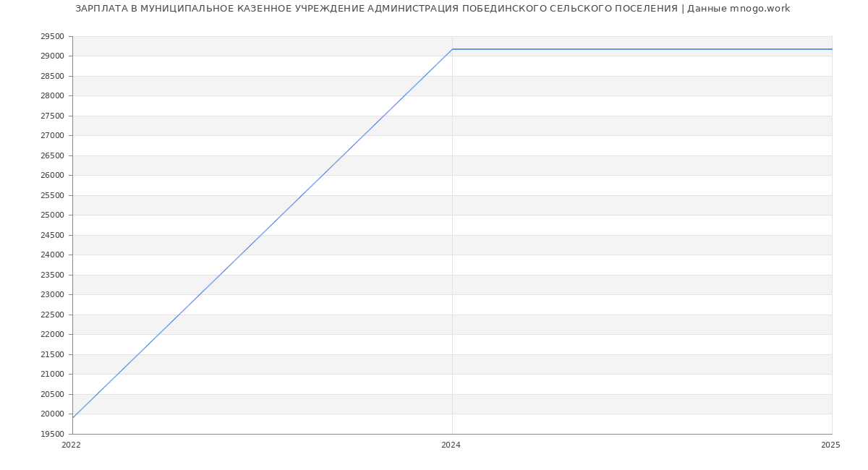This screenshot has width=868, height=470.
Task: Click the 22000 y-axis label
Action: point(52,335)
